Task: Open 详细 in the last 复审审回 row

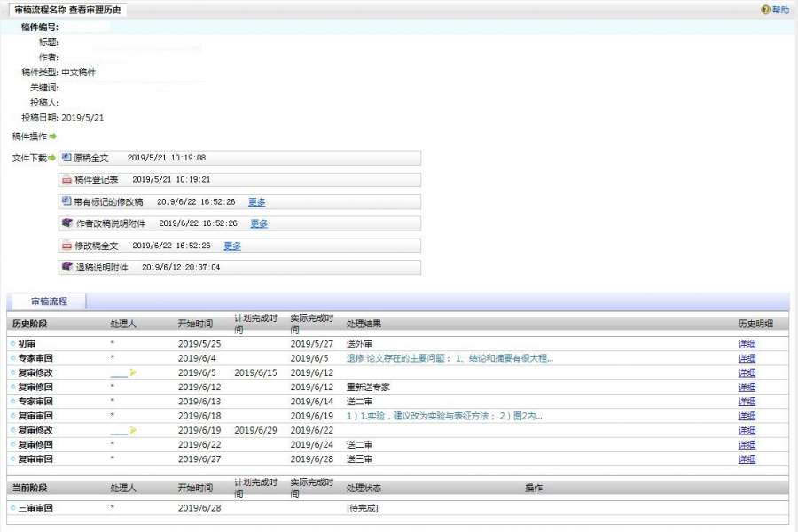Action: coord(747,459)
